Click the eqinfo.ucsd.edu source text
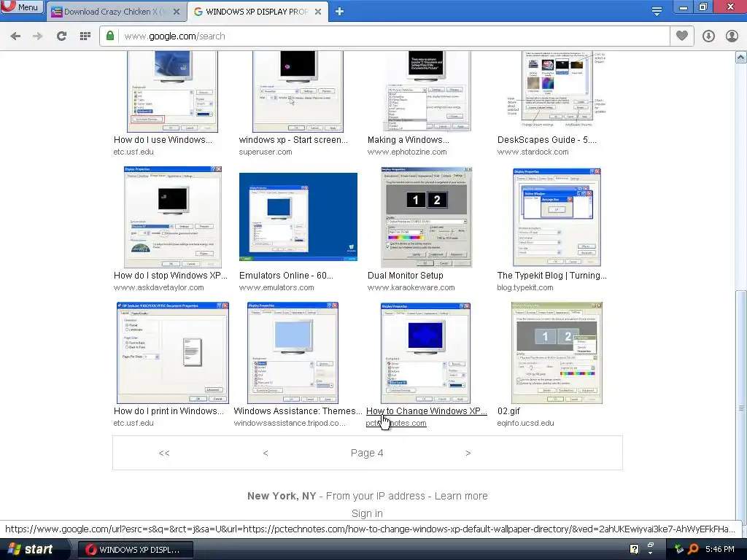This screenshot has height=560, width=747. tap(525, 423)
